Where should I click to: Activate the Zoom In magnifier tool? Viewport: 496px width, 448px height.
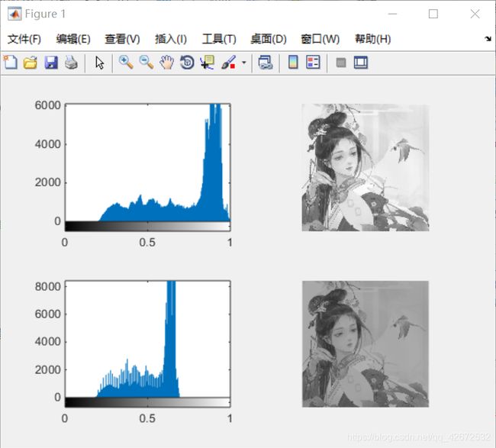(x=126, y=63)
